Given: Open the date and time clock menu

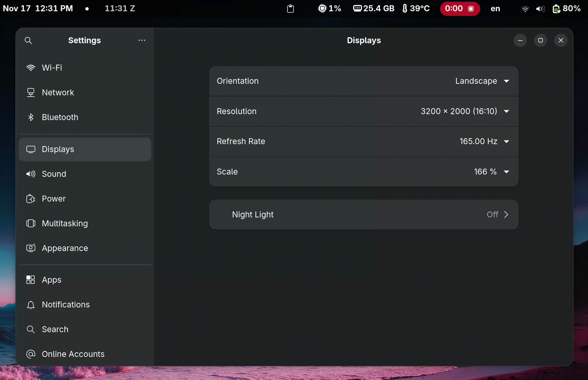Looking at the screenshot, I should pos(38,9).
